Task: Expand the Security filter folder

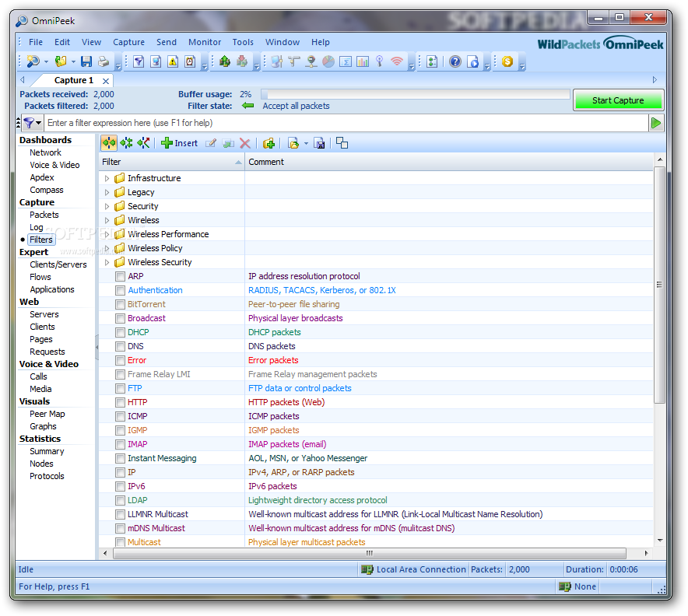Action: (107, 207)
